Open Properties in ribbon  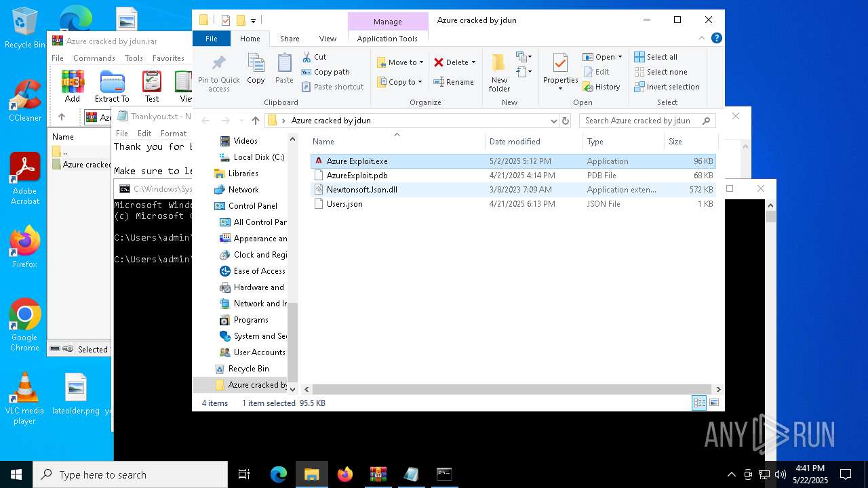tap(560, 73)
